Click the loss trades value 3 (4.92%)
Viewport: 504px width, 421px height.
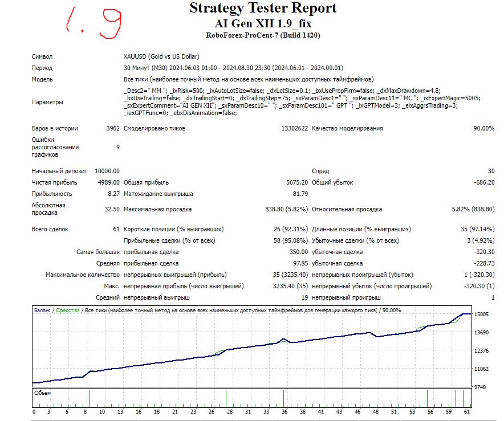click(x=481, y=240)
